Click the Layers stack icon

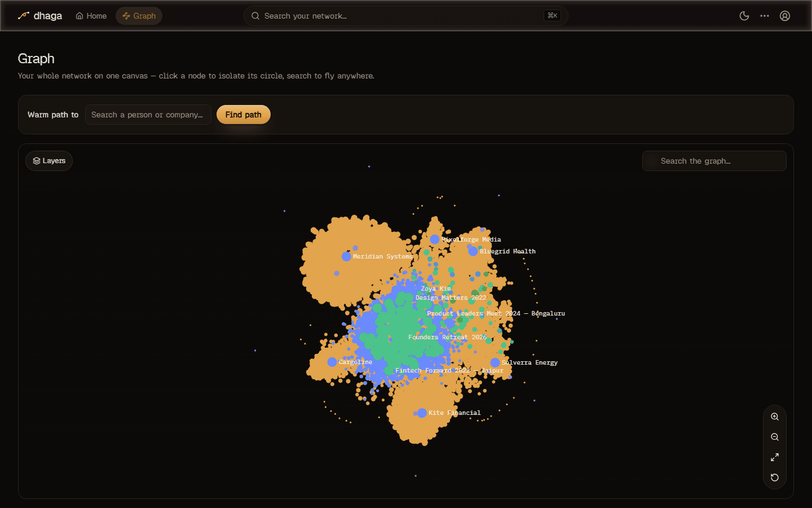[37, 161]
